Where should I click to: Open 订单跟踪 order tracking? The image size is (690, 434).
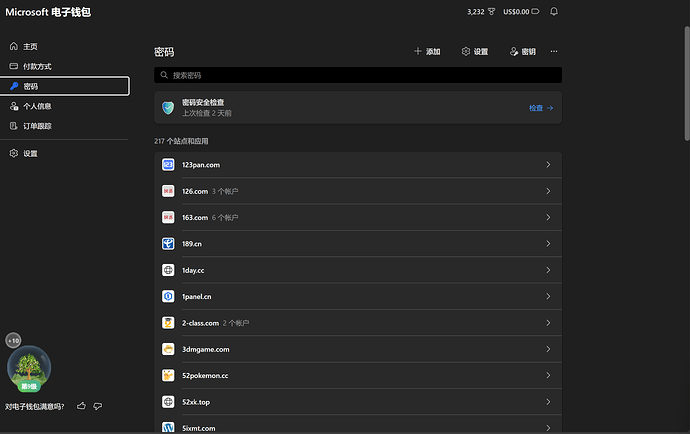click(65, 126)
